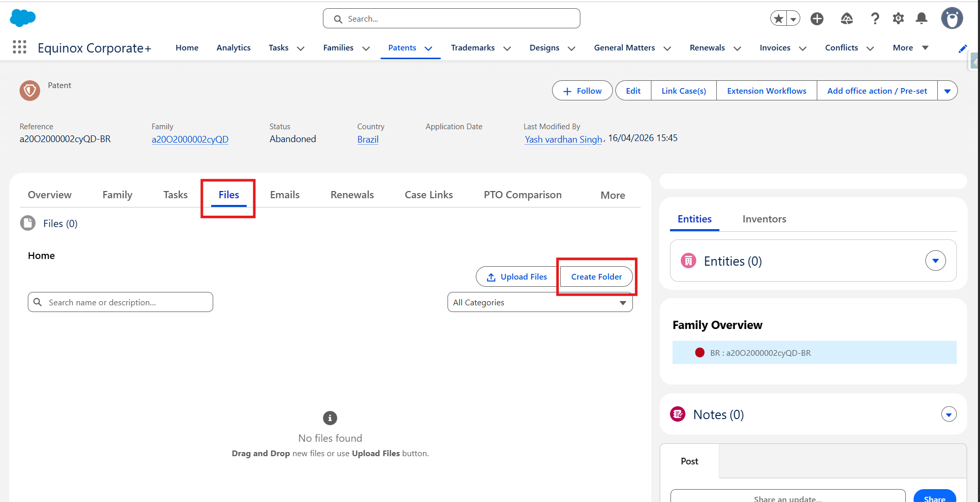Open the App Launcher grid icon

tap(20, 47)
